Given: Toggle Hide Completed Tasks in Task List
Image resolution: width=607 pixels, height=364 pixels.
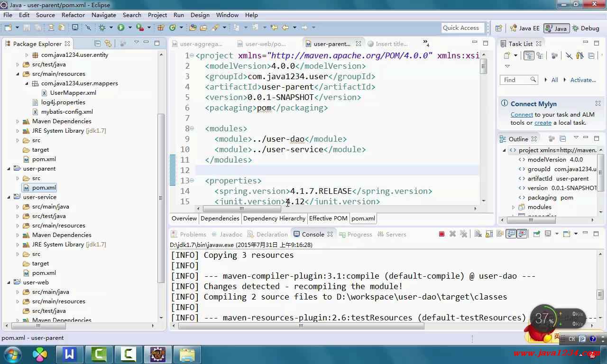Looking at the screenshot, I should [569, 55].
